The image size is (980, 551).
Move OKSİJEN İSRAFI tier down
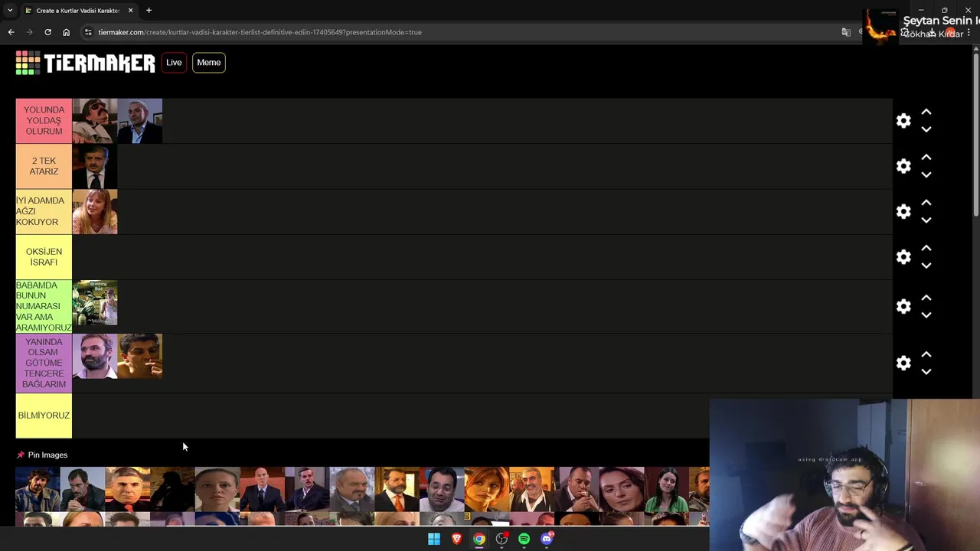point(926,266)
